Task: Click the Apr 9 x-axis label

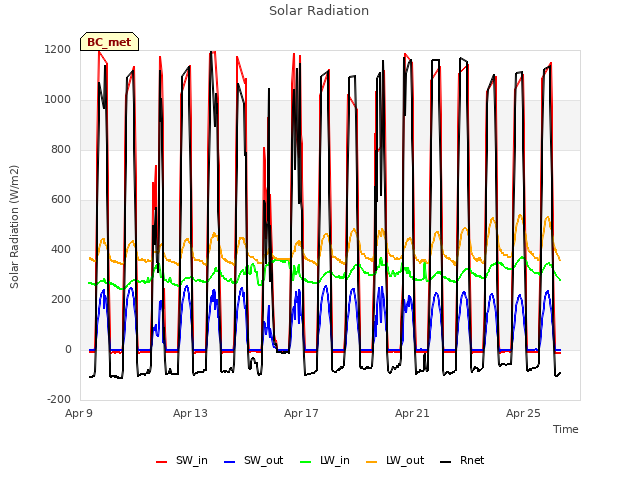Action: [x=79, y=413]
